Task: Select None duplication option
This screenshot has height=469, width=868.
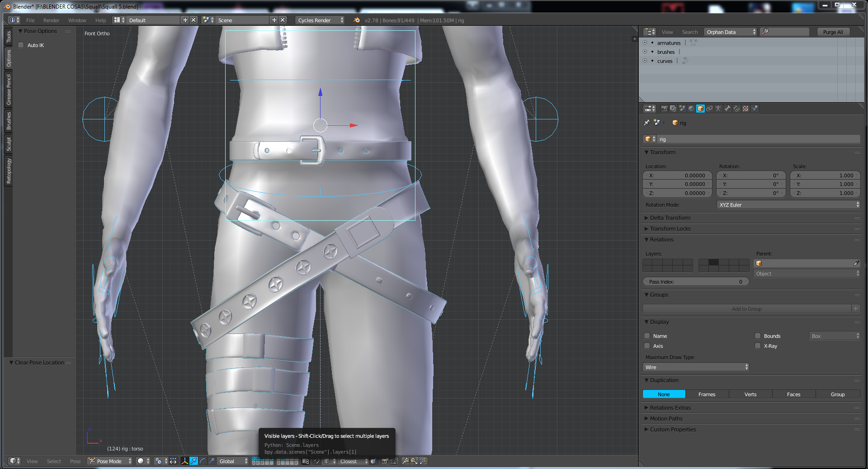Action: [664, 394]
